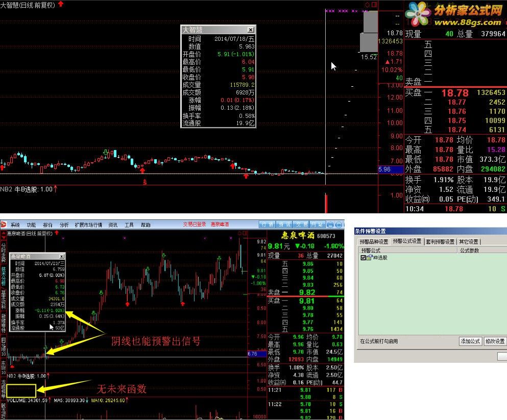Click the stock code 600573

[326, 236]
